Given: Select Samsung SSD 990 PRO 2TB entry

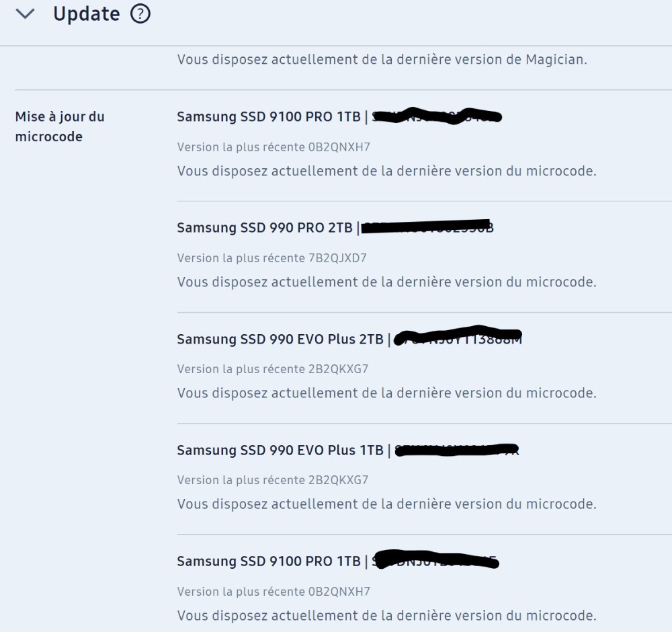Looking at the screenshot, I should tap(335, 228).
